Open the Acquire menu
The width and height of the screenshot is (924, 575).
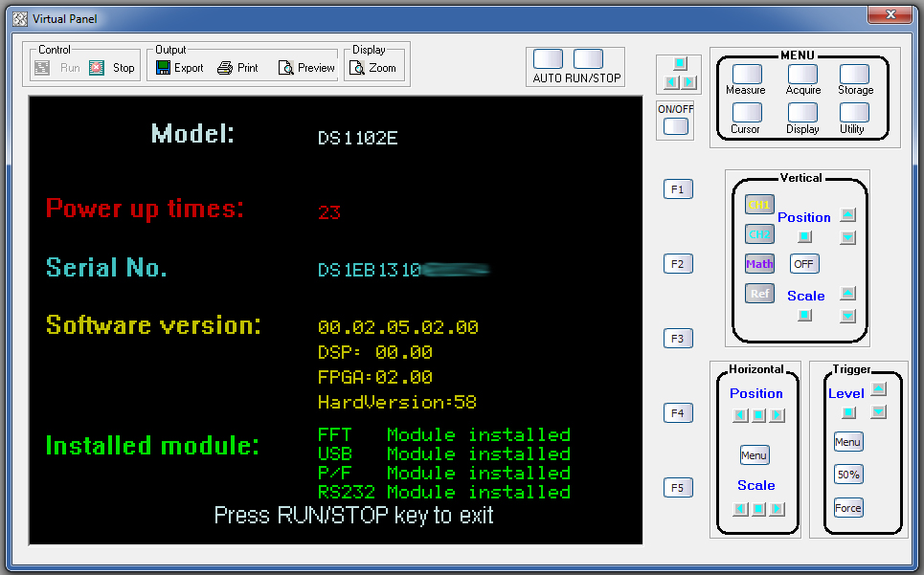(802, 75)
